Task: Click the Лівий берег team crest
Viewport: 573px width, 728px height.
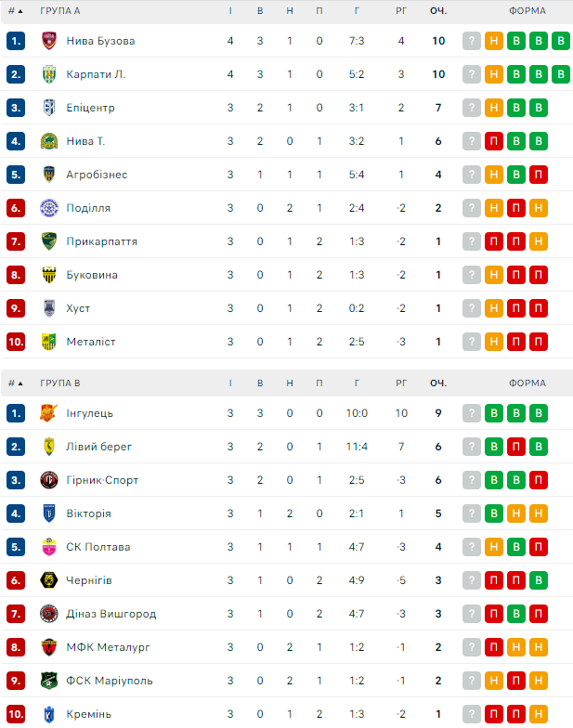Action: coord(49,447)
